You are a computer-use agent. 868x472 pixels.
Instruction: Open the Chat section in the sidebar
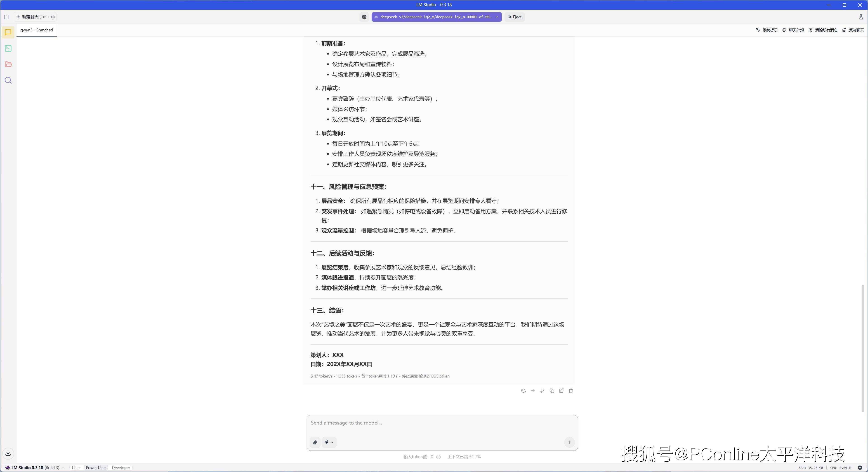(8, 32)
